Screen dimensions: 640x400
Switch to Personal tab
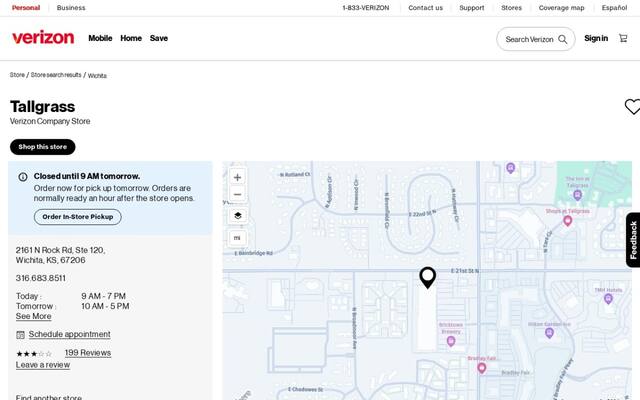click(x=26, y=8)
